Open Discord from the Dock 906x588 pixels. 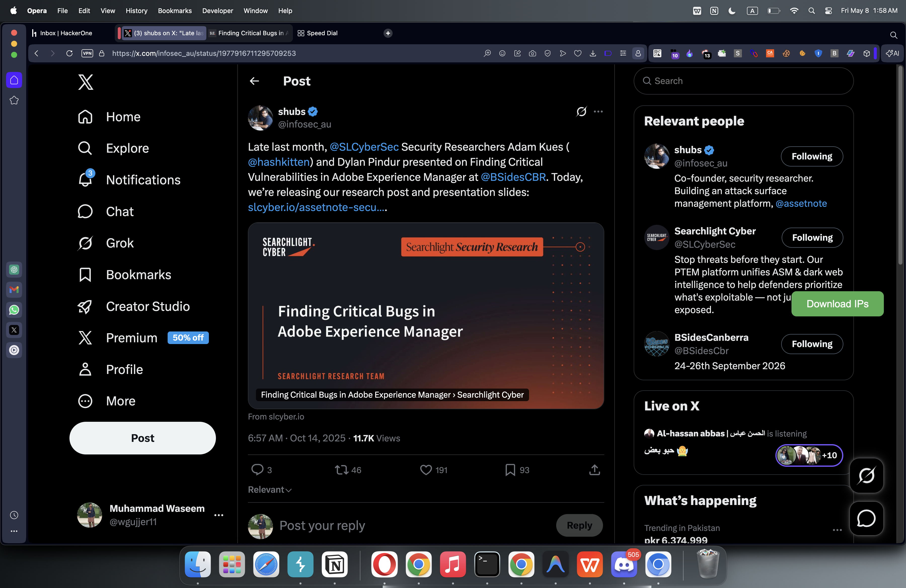[x=624, y=564]
